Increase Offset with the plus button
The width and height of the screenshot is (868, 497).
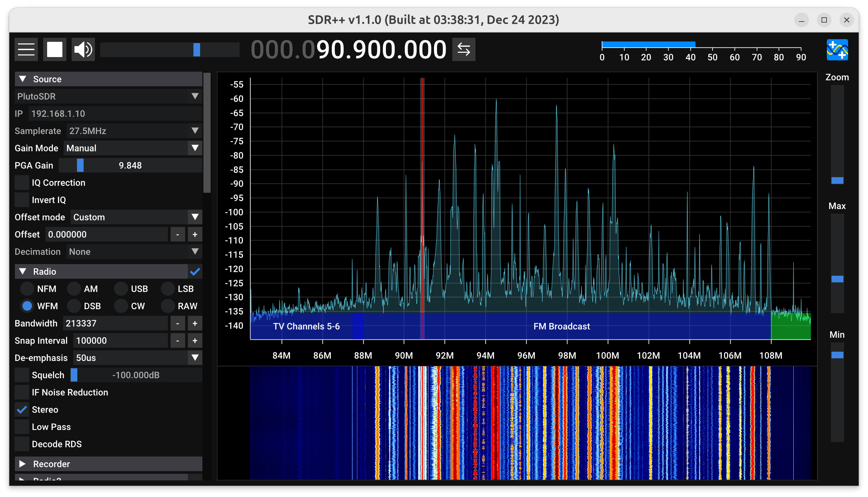(195, 235)
